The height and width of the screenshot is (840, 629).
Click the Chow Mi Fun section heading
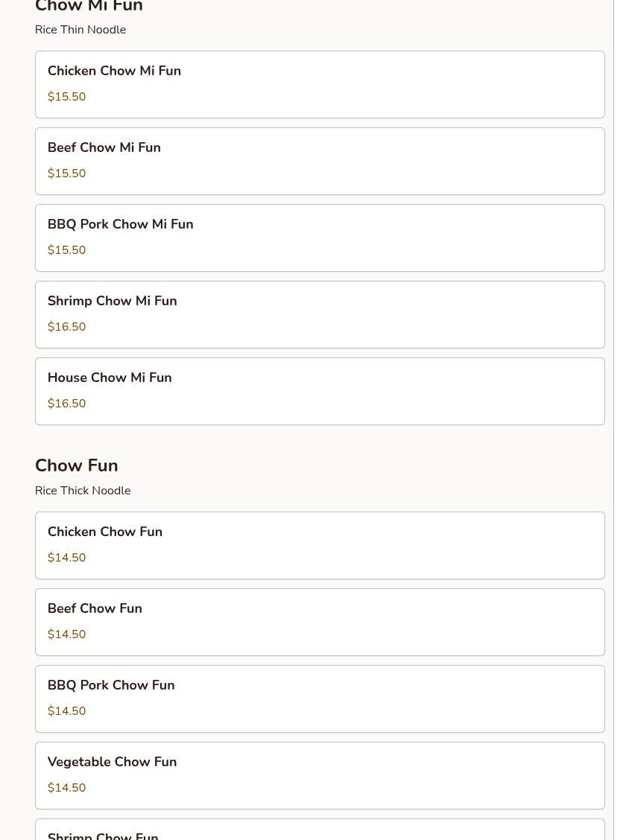point(89,6)
